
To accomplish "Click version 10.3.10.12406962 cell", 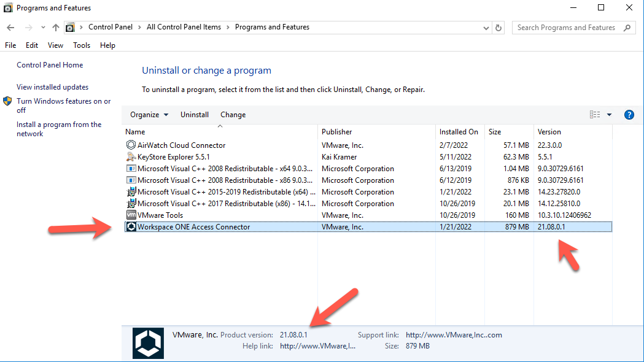I will (x=564, y=215).
